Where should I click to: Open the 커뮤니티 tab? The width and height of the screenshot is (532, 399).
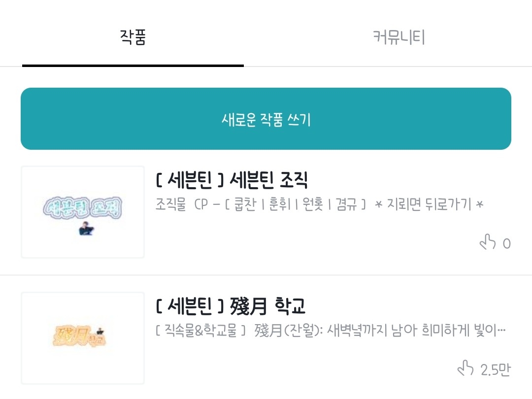coord(399,38)
